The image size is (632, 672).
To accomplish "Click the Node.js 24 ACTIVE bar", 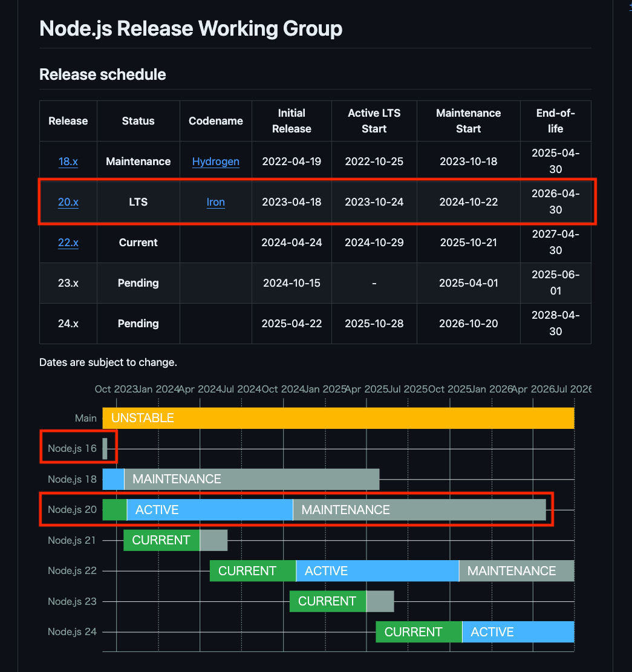I will click(x=518, y=631).
